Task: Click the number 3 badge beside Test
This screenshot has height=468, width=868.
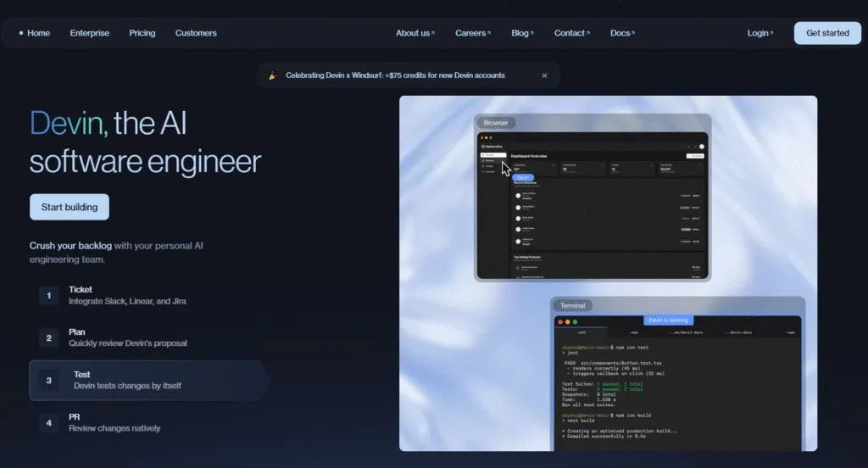Action: point(48,381)
